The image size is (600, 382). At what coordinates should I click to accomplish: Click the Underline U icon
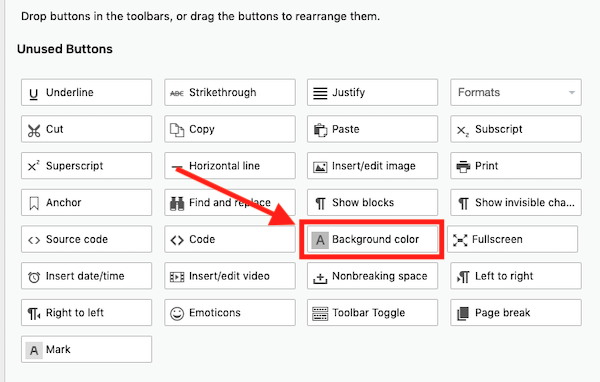pyautogui.click(x=34, y=93)
